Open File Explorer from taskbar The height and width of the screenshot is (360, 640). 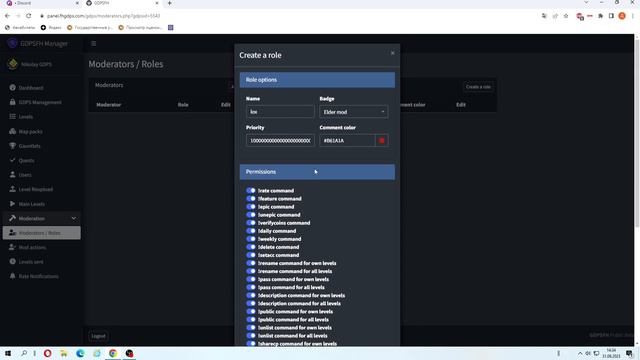[x=64, y=353]
